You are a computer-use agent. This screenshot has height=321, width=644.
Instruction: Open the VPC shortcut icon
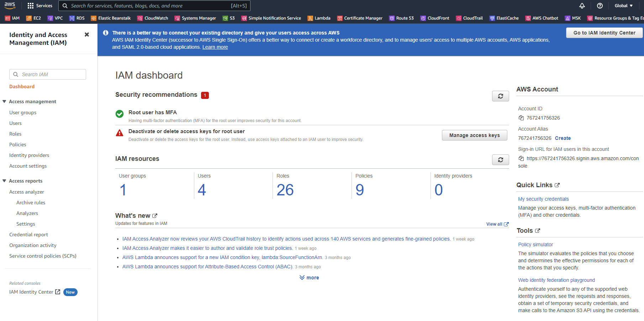[55, 18]
